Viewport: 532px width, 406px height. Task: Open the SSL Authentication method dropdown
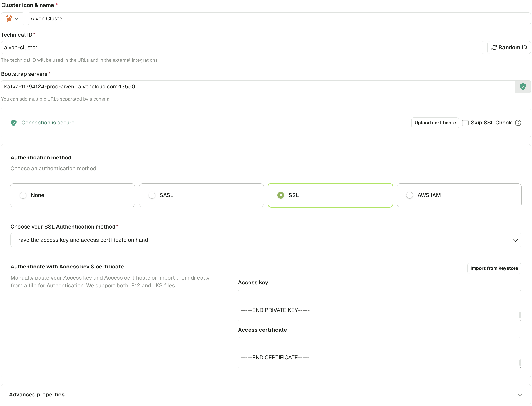266,240
